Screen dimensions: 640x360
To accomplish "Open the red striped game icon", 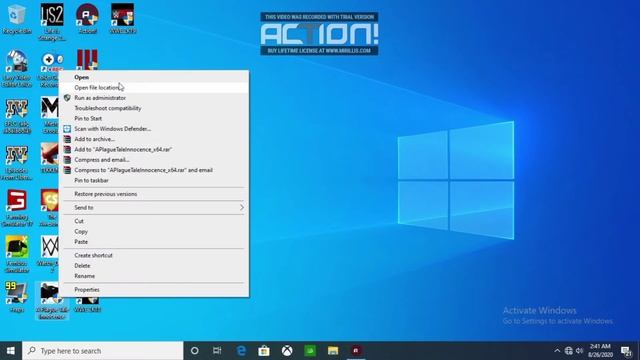I will click(87, 60).
